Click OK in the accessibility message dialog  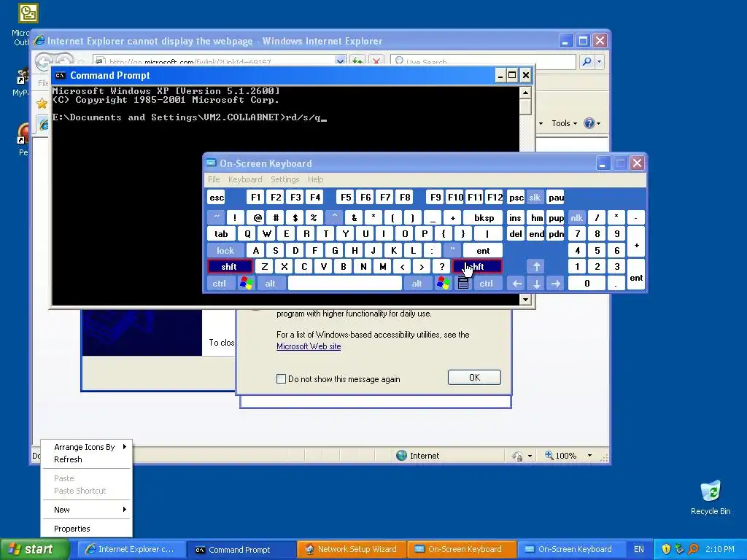pos(474,378)
